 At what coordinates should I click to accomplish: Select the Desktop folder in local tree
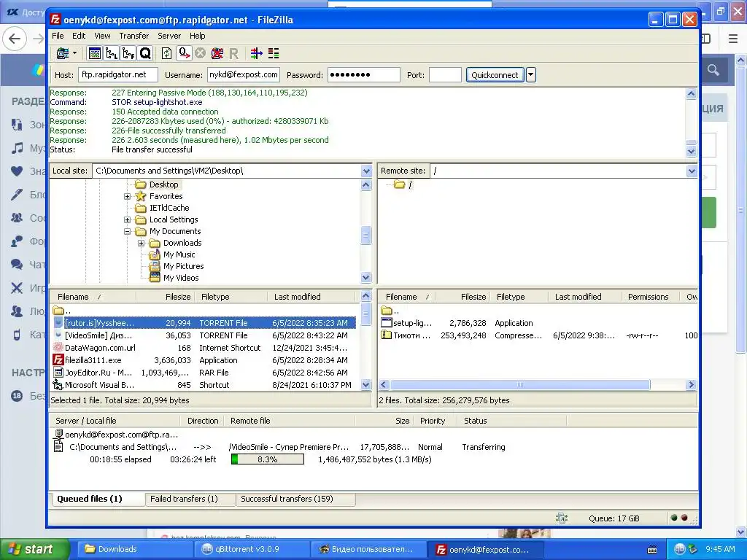(163, 184)
